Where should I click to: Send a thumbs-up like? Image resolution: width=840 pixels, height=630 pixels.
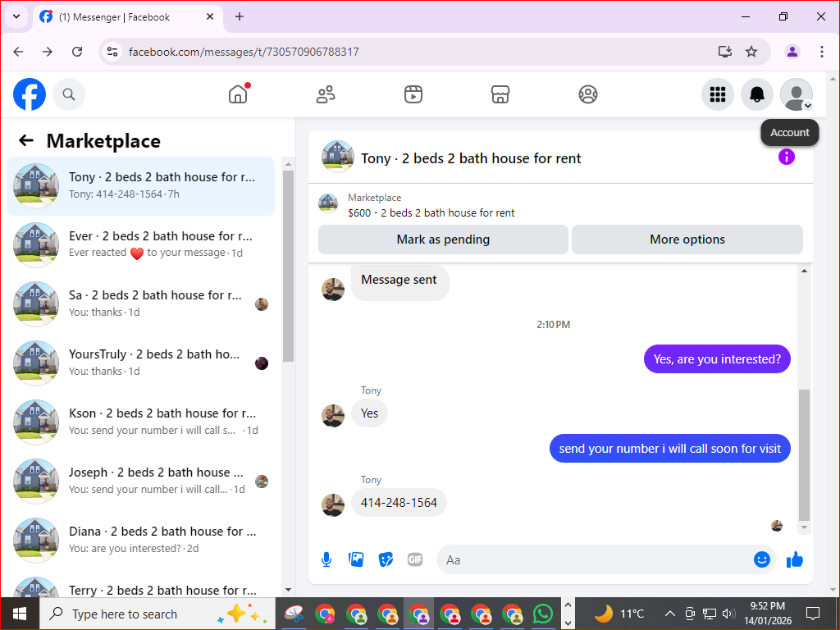click(794, 559)
